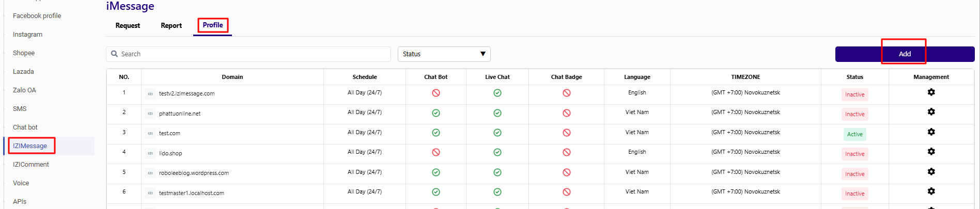
Task: Open settings gear for phattuonline.net row
Action: [931, 112]
